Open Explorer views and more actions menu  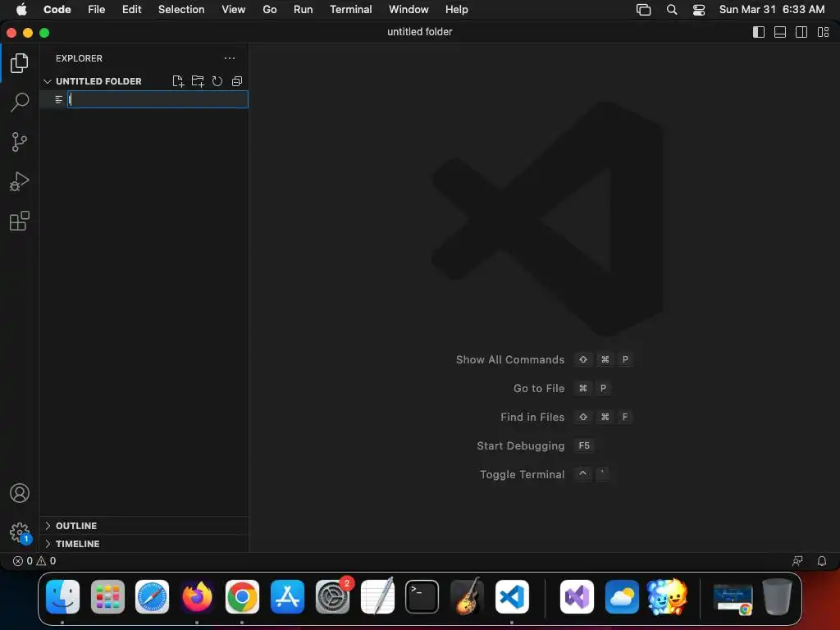point(230,58)
